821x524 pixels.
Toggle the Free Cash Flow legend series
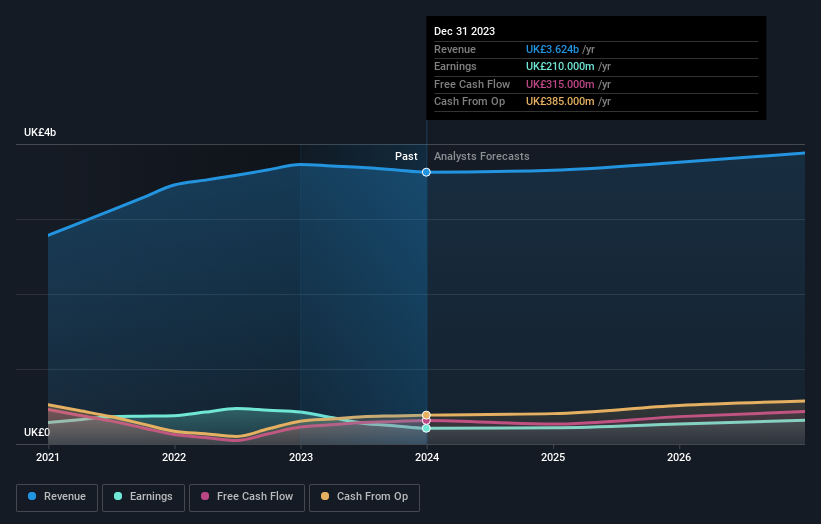[x=247, y=497]
